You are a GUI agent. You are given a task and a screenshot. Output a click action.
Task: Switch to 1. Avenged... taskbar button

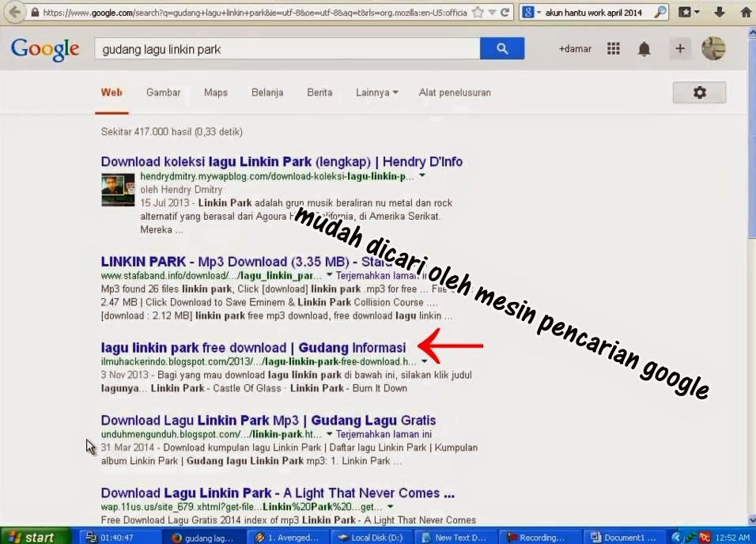pyautogui.click(x=287, y=537)
